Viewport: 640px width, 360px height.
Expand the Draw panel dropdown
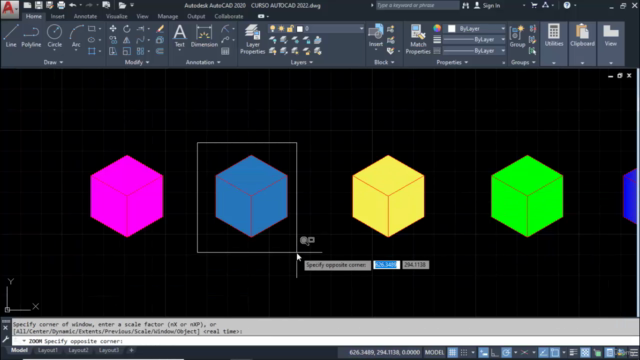[53, 62]
